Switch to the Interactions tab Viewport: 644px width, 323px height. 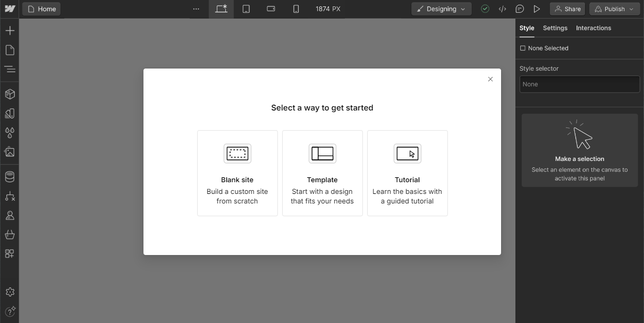click(593, 28)
